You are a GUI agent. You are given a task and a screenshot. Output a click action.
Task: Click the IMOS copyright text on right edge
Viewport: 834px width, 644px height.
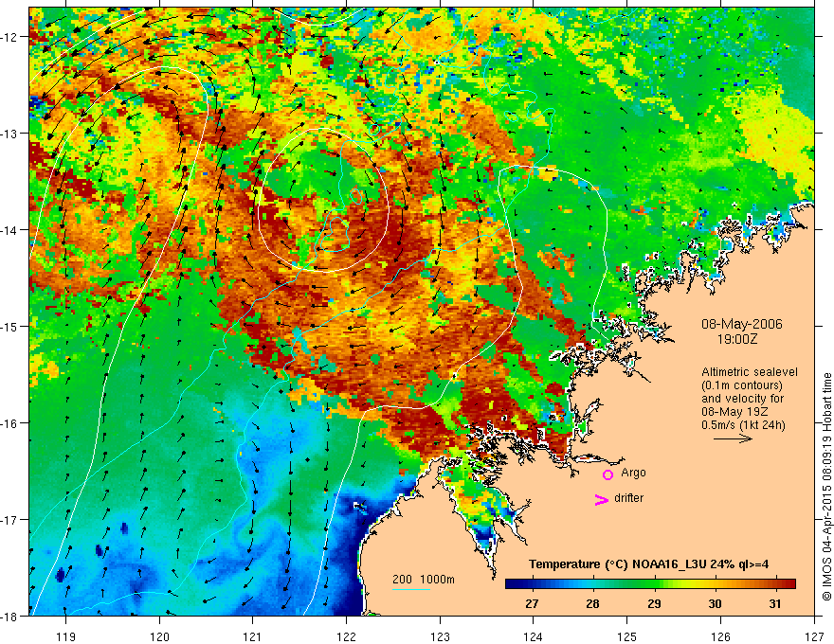click(826, 487)
